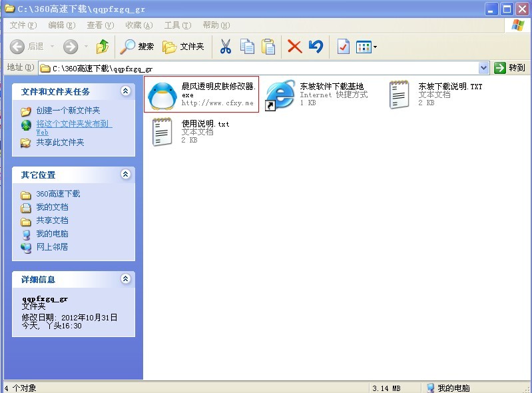Click the Forward arrow button
The height and width of the screenshot is (393, 532).
[71, 47]
